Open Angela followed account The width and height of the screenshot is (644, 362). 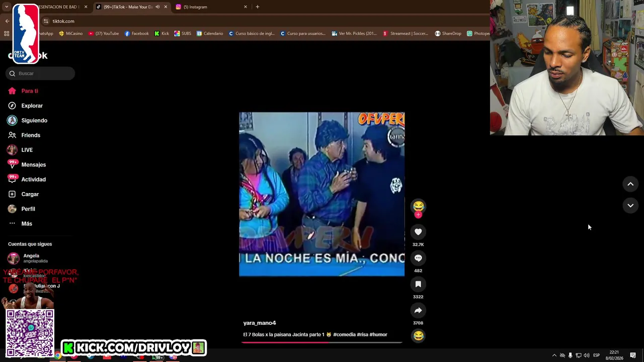[30, 258]
